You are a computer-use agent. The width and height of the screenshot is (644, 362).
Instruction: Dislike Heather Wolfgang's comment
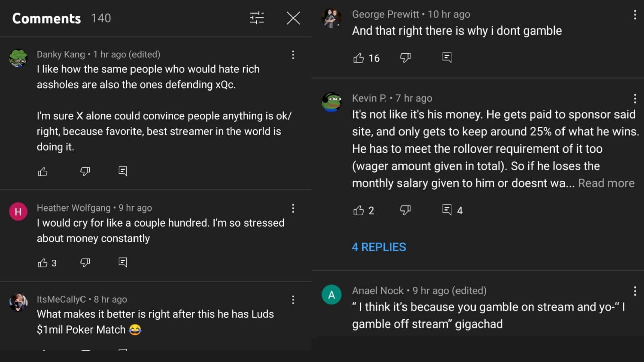(x=85, y=263)
